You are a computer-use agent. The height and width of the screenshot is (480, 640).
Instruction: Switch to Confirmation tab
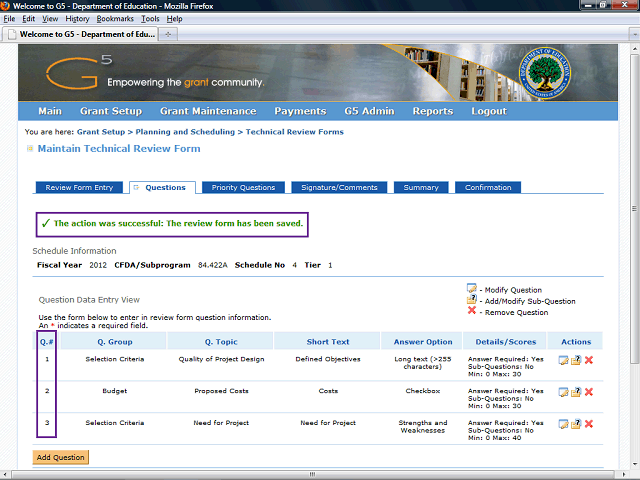[488, 187]
